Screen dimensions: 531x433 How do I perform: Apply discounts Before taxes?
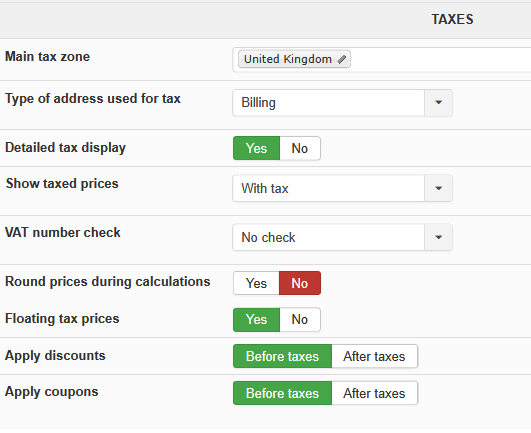(x=282, y=356)
